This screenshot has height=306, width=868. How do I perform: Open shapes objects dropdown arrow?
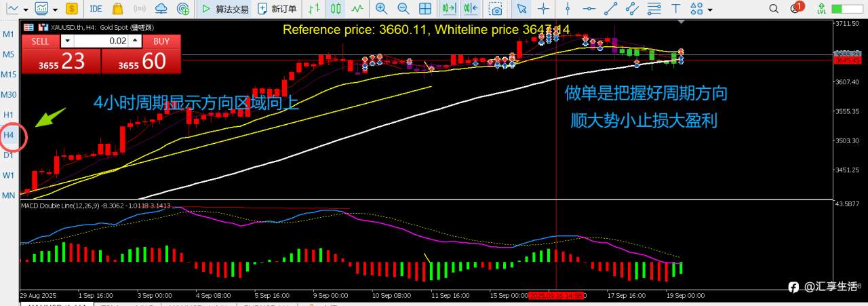tap(710, 9)
